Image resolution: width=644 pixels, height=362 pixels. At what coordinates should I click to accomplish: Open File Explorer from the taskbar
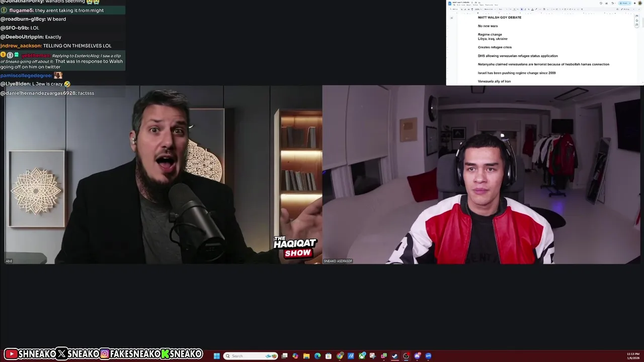pos(306,356)
